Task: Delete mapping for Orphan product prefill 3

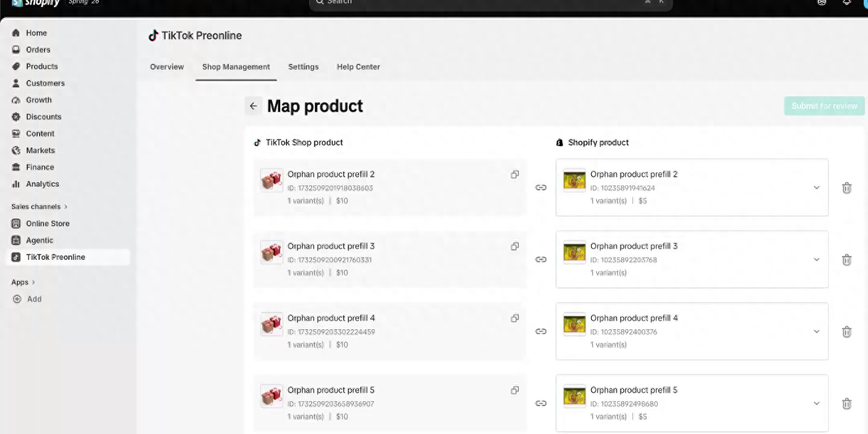Action: pos(846,260)
